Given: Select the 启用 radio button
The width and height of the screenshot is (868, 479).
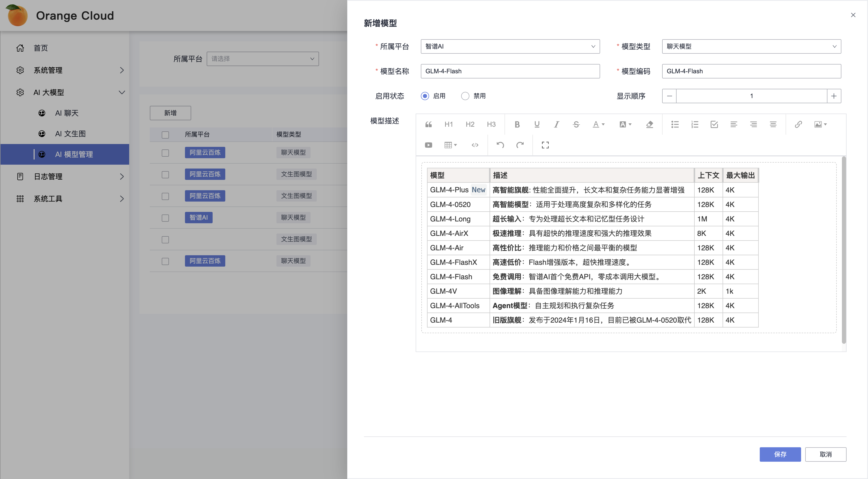Looking at the screenshot, I should pyautogui.click(x=425, y=95).
